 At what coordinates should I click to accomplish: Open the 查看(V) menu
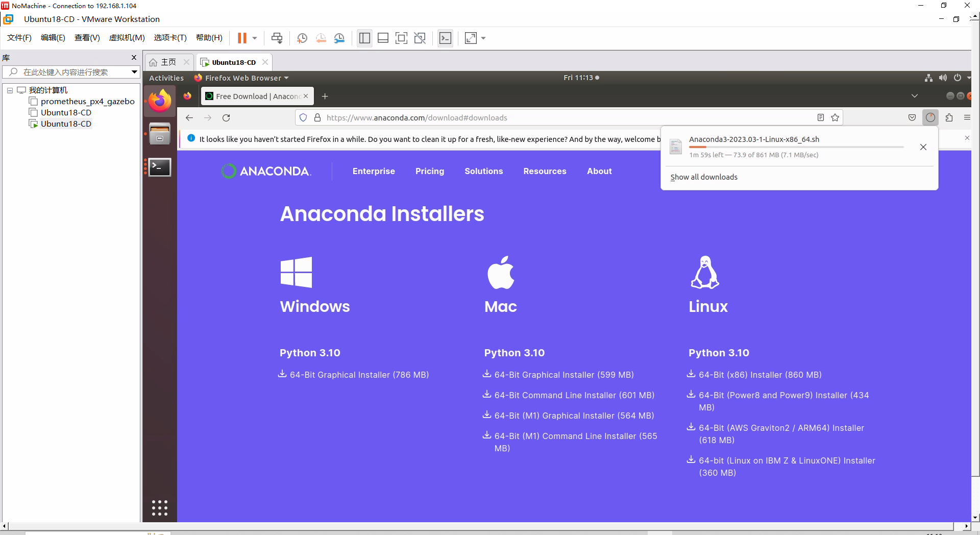coord(87,38)
